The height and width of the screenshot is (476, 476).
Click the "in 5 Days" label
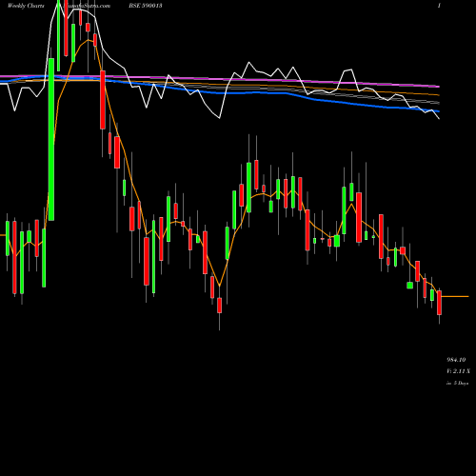coord(457,383)
